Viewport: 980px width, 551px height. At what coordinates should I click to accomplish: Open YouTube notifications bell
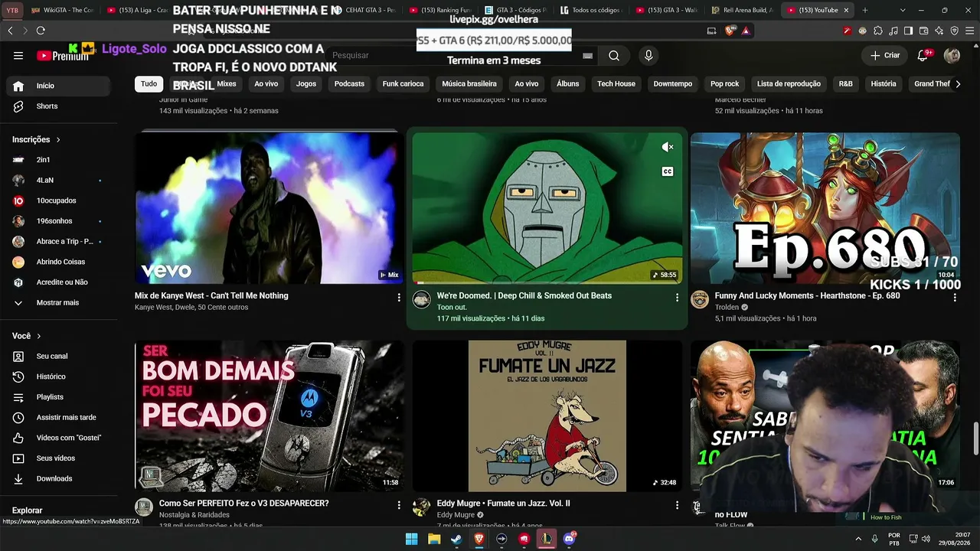pyautogui.click(x=923, y=55)
